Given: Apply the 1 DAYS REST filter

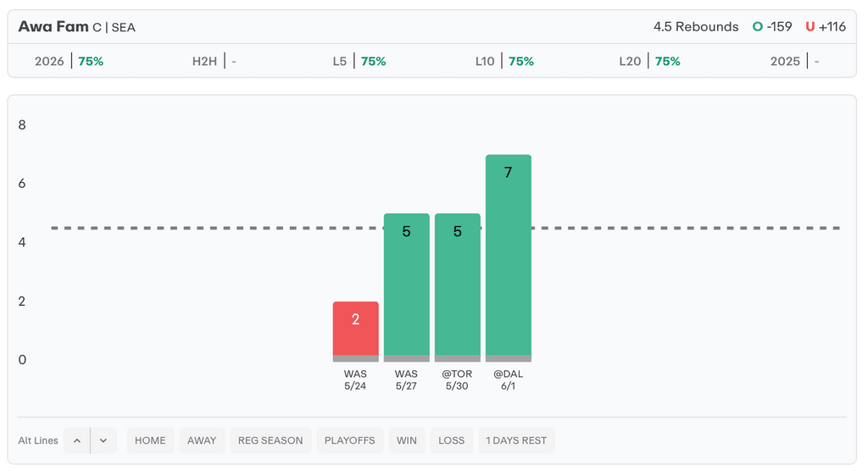Looking at the screenshot, I should pyautogui.click(x=516, y=440).
